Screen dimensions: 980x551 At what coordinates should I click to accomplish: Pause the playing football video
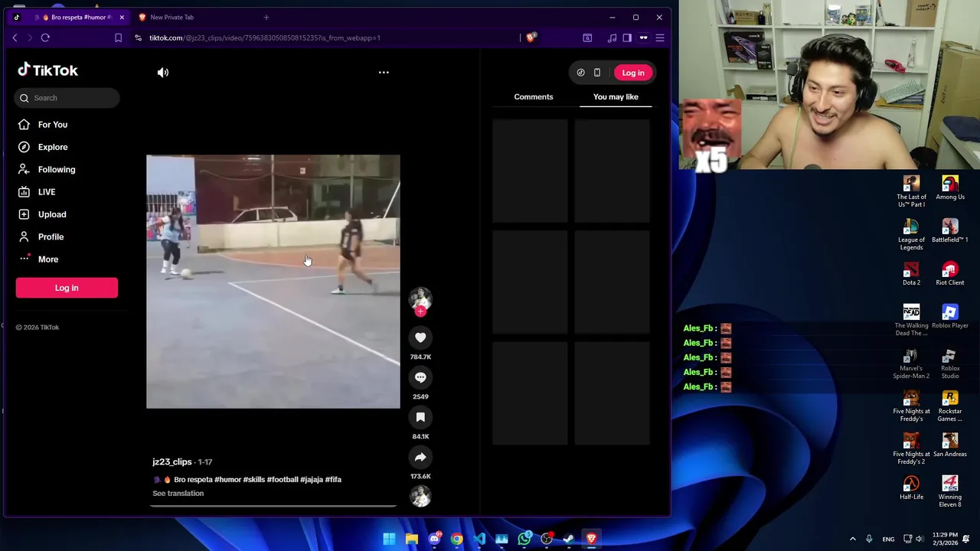[273, 282]
